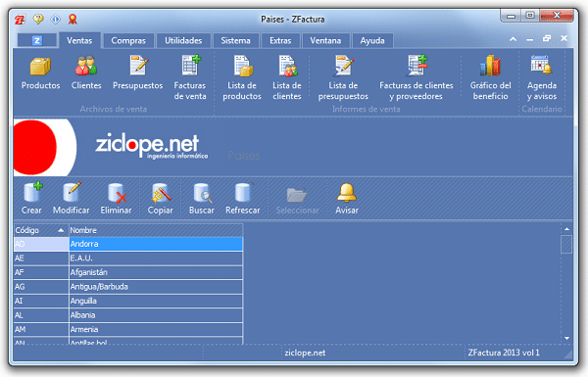Click the scrollbar down arrow
This screenshot has width=588, height=377.
click(566, 338)
